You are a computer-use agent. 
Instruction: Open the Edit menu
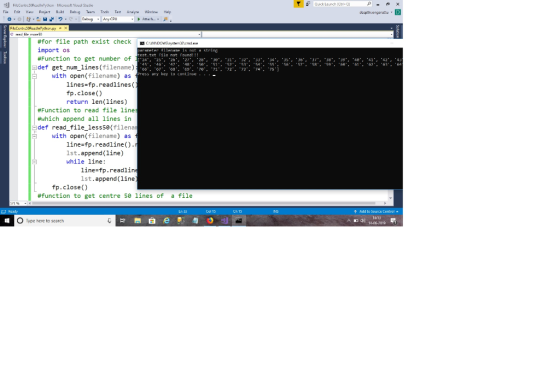click(x=17, y=12)
